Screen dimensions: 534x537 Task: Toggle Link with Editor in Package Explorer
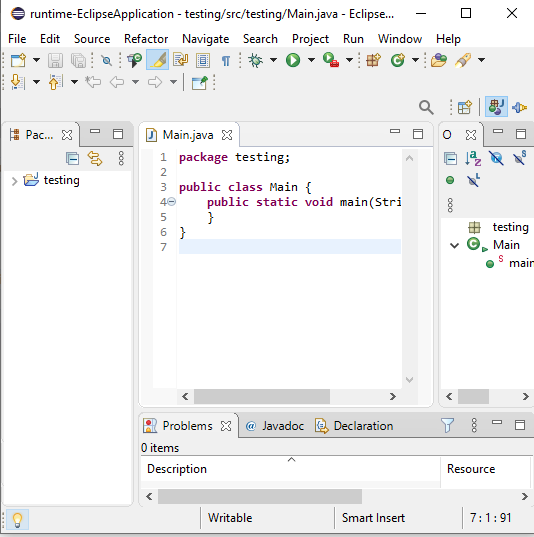point(95,159)
